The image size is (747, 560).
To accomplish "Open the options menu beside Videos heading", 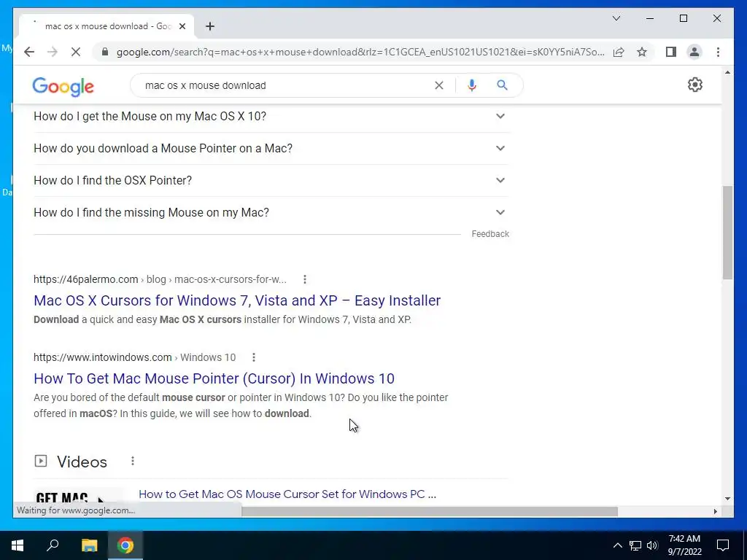I will point(133,461).
